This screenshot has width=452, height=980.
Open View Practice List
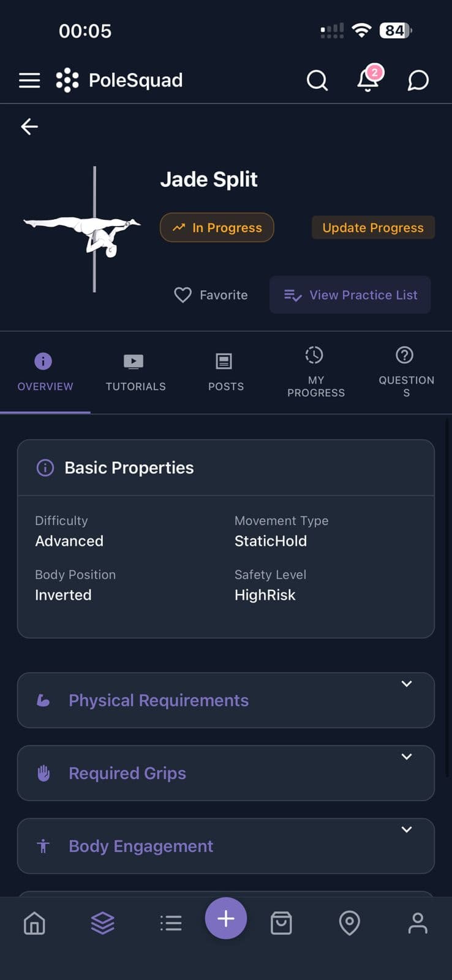350,295
